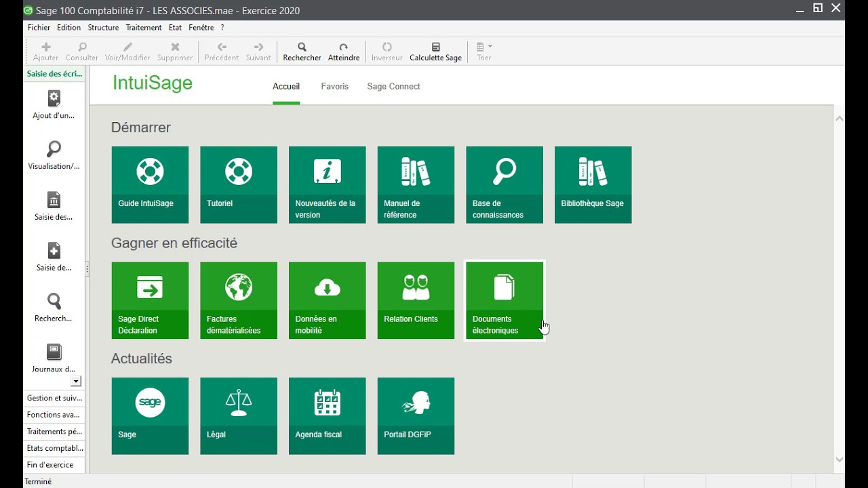The width and height of the screenshot is (868, 488).
Task: Click the Recherch... sidebar icon
Action: click(54, 308)
